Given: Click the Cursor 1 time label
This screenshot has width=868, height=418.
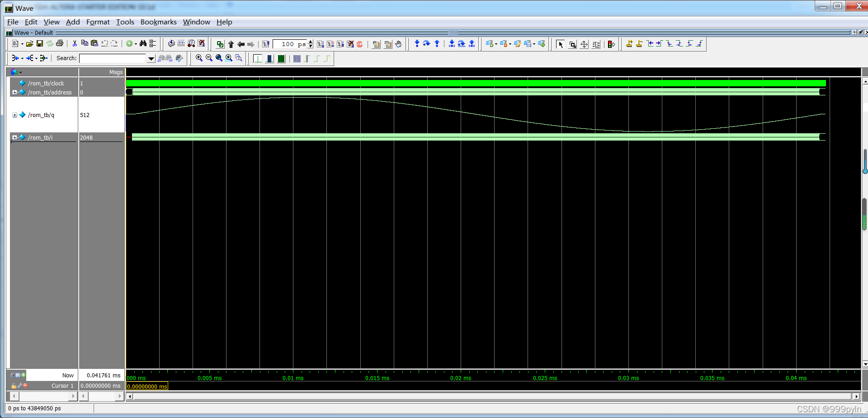Looking at the screenshot, I should click(147, 386).
